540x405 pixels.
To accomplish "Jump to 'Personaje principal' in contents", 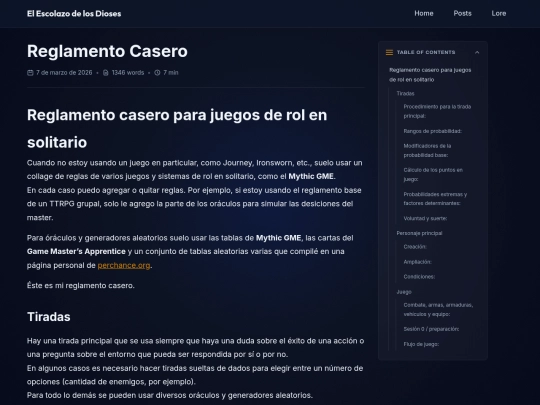I will coord(419,233).
